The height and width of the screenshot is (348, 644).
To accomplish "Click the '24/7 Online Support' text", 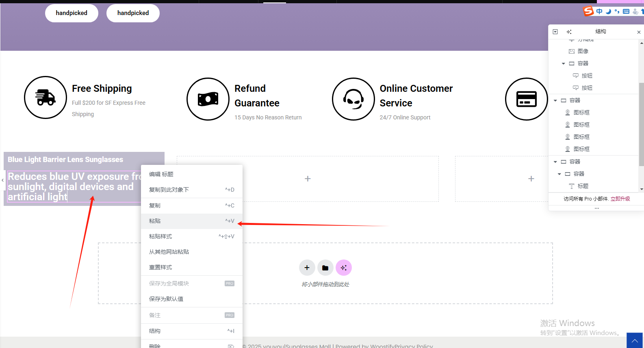I will click(405, 117).
